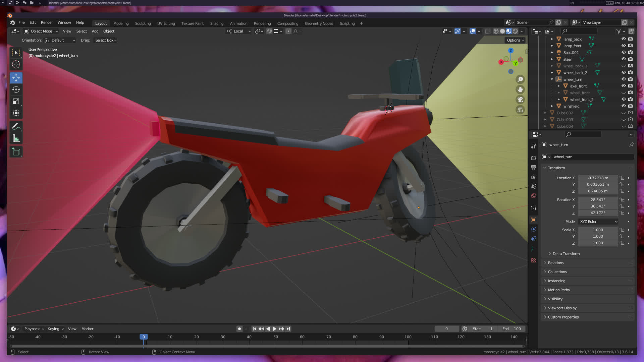Select the Annotate pencil tool
The height and width of the screenshot is (362, 644).
pos(16,127)
